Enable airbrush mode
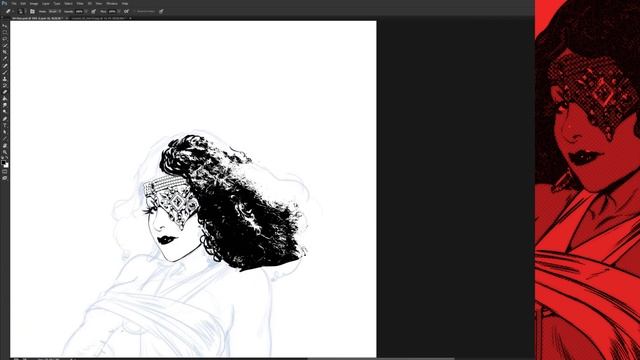640x360 pixels. [126, 11]
